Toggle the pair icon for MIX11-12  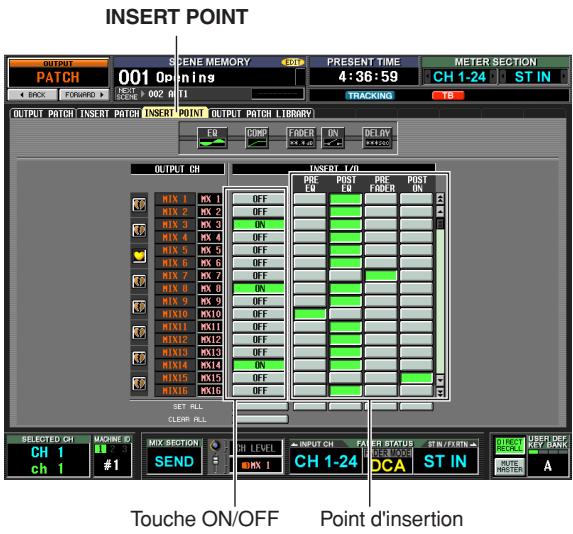[139, 332]
